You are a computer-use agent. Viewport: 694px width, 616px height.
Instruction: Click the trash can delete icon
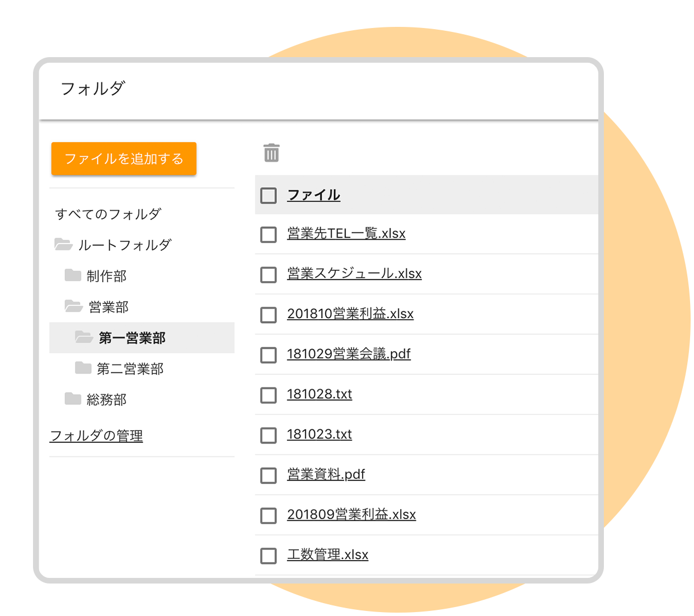[271, 153]
